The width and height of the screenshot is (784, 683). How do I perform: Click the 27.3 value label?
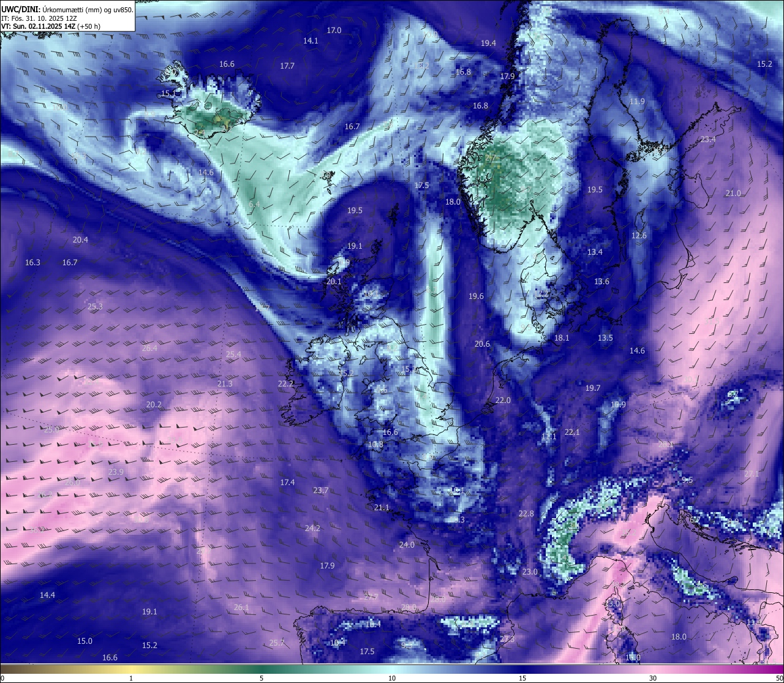(507, 639)
